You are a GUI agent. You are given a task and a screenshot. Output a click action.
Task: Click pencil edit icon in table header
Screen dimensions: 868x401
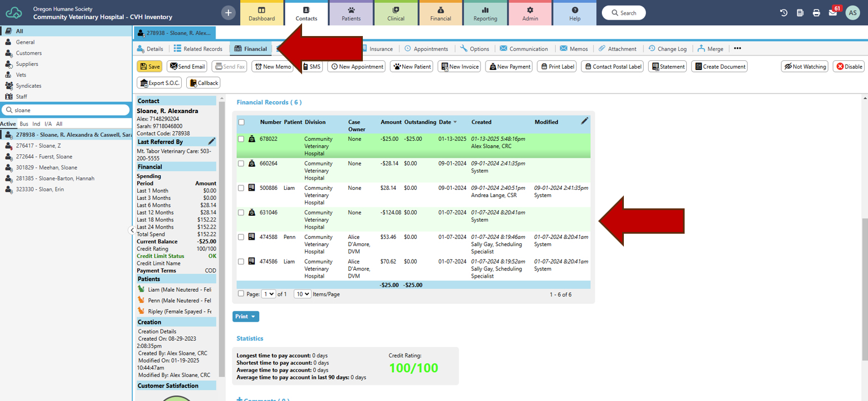584,121
